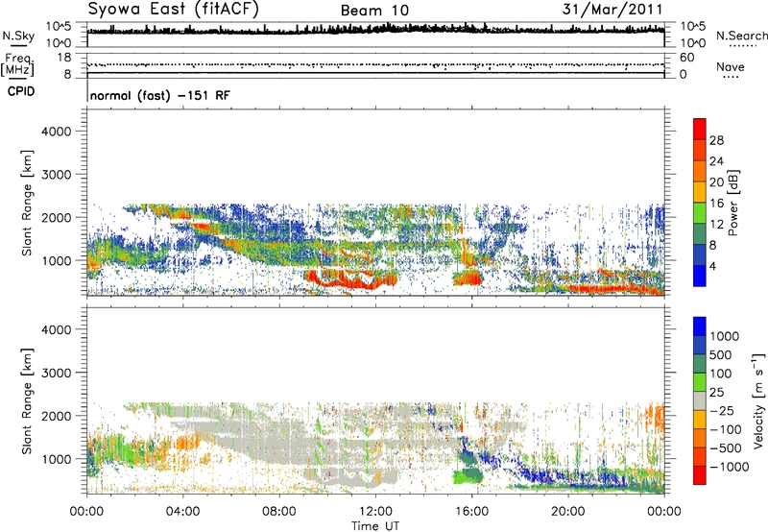Click the 'Syowa East (fitACF)' title
Screen dimensions: 768x532
pos(173,10)
